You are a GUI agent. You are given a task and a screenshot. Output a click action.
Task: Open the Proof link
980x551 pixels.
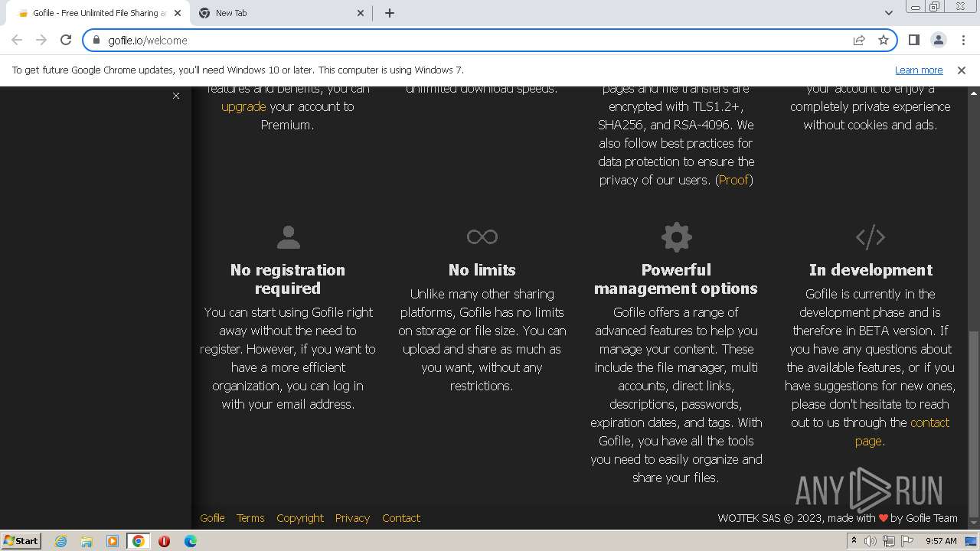point(733,180)
